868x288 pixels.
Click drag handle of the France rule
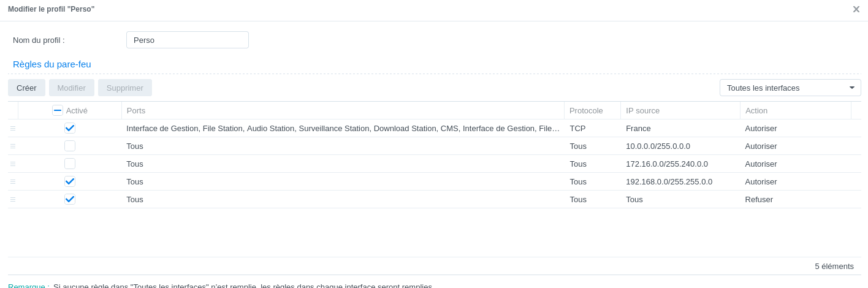tap(13, 129)
